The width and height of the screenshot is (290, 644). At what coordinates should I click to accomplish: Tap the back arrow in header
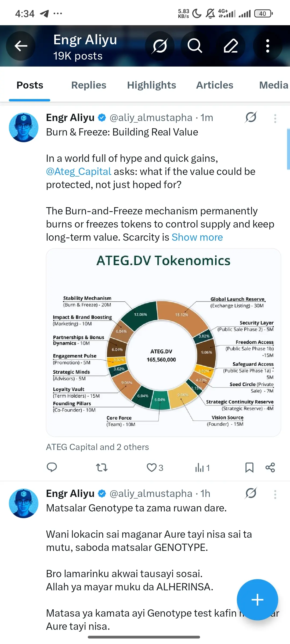pos(21,46)
